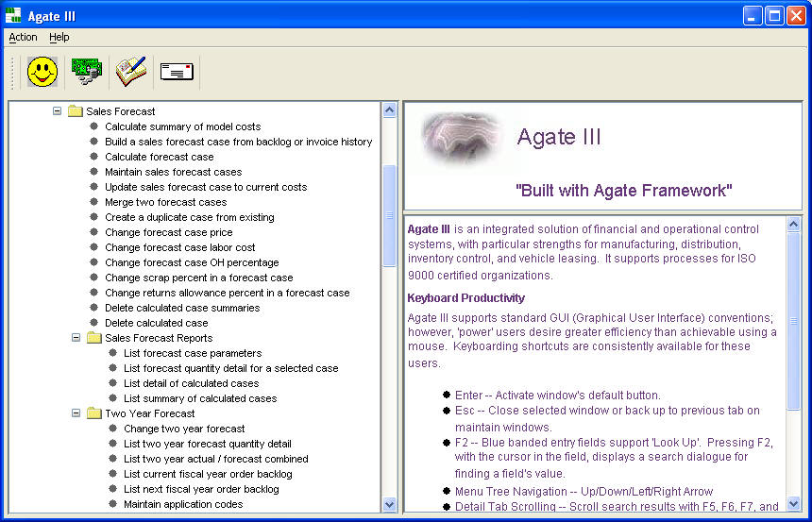Click the menu tree scroll down arrow

(389, 504)
